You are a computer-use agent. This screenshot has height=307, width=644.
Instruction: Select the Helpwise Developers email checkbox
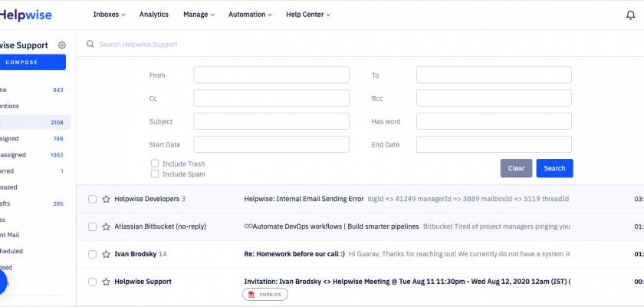pyautogui.click(x=93, y=199)
